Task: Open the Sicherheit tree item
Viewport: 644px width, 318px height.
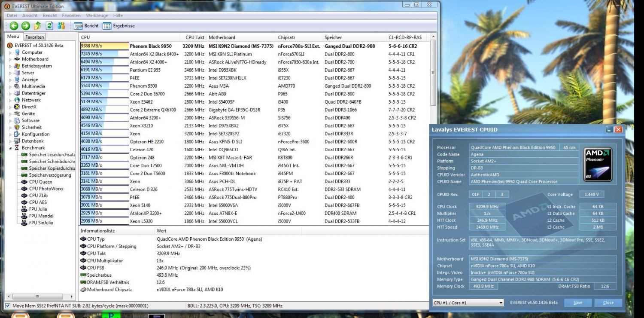Action: point(32,127)
